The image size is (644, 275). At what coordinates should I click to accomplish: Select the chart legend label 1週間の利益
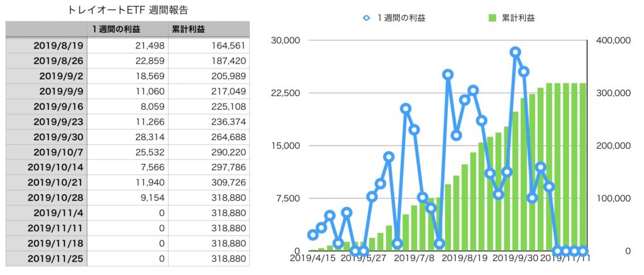(401, 18)
